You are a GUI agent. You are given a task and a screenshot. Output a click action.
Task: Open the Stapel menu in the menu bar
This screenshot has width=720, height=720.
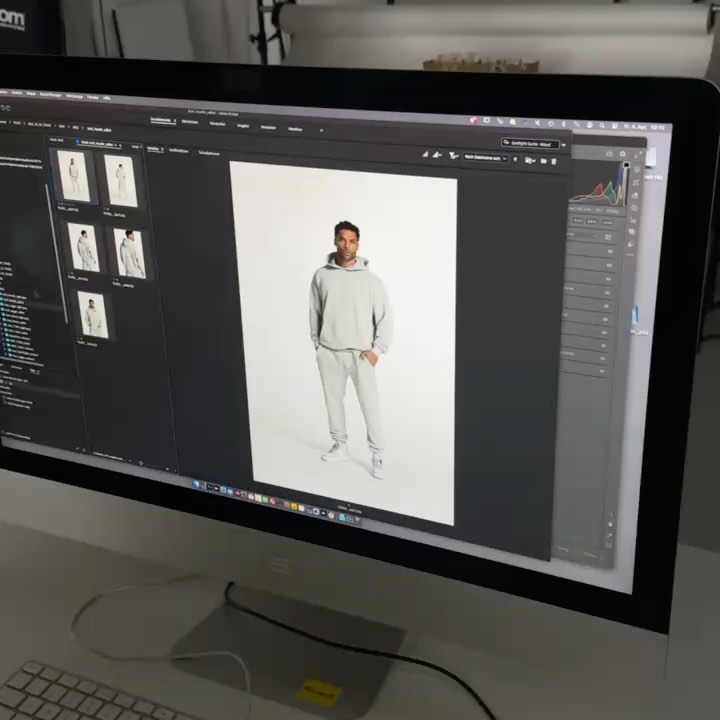point(31,94)
